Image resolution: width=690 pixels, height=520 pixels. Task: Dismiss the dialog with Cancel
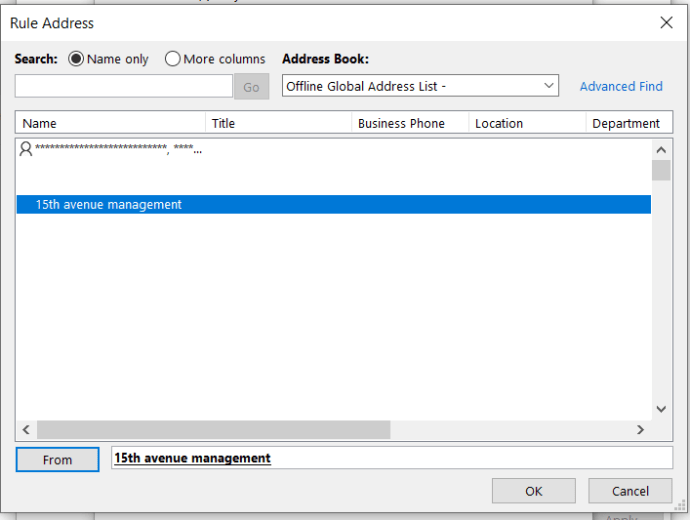(x=630, y=491)
